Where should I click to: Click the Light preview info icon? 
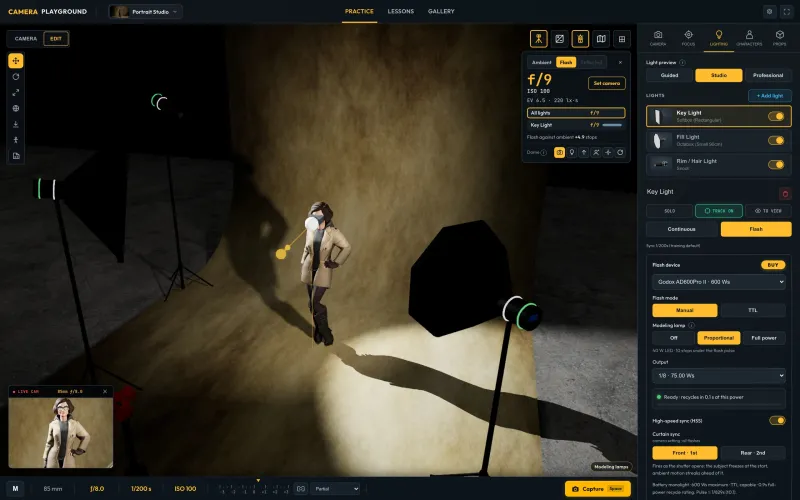tap(682, 62)
